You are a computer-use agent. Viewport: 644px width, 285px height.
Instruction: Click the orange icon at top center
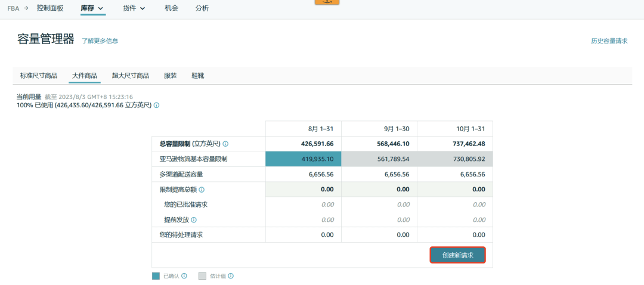point(327,2)
